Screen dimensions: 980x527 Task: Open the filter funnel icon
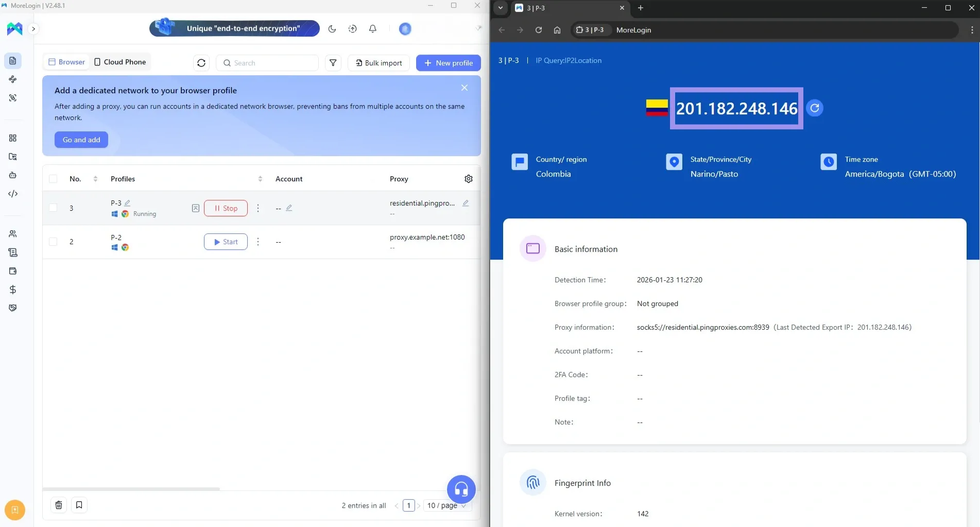pos(333,63)
